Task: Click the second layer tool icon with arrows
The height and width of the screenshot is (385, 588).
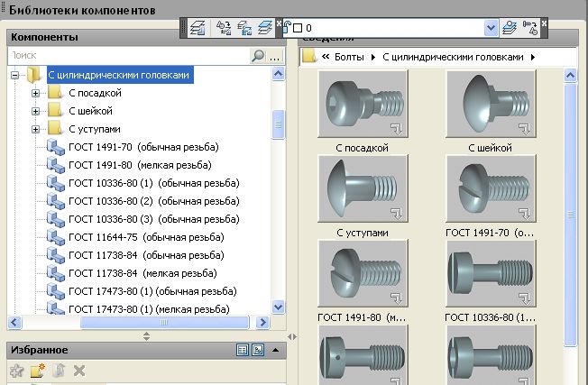Action: coord(224,28)
